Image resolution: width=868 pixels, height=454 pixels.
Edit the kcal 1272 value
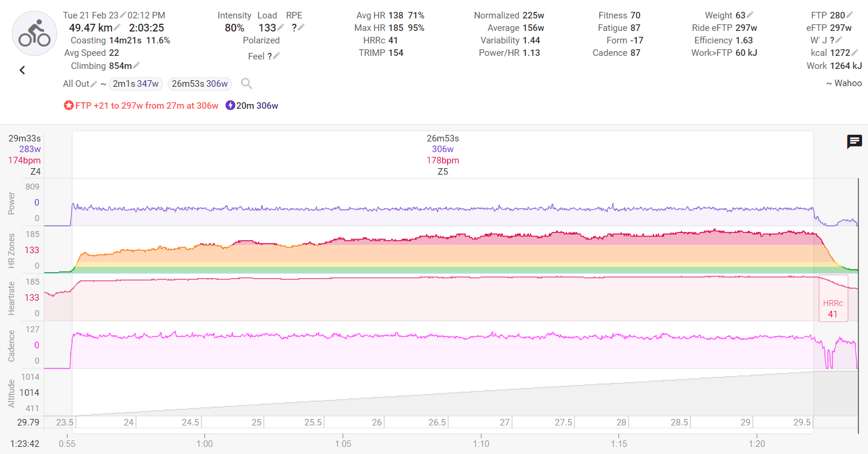coord(855,53)
